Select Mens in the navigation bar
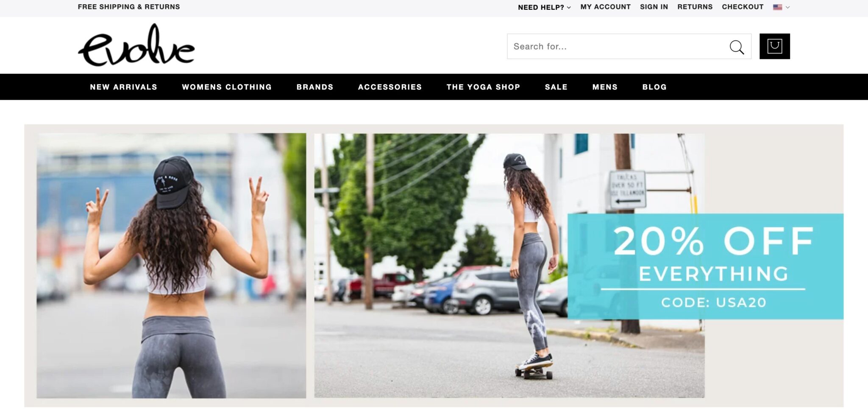The image size is (868, 409). point(605,87)
